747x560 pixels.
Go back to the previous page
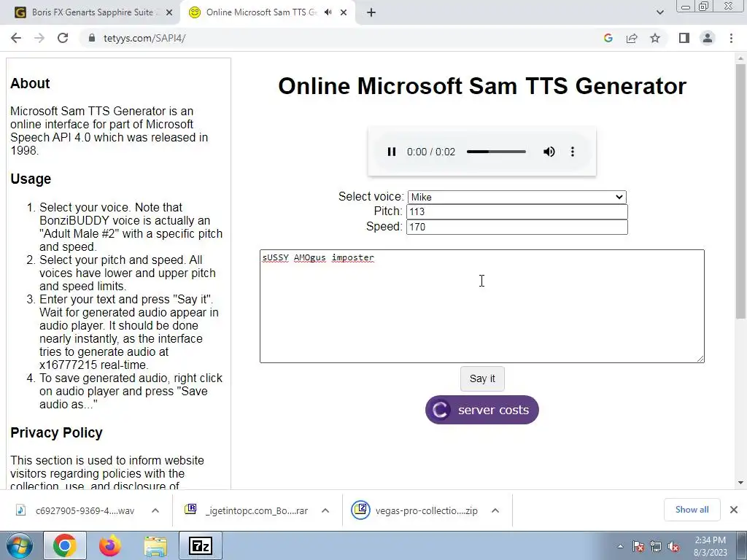[x=16, y=38]
